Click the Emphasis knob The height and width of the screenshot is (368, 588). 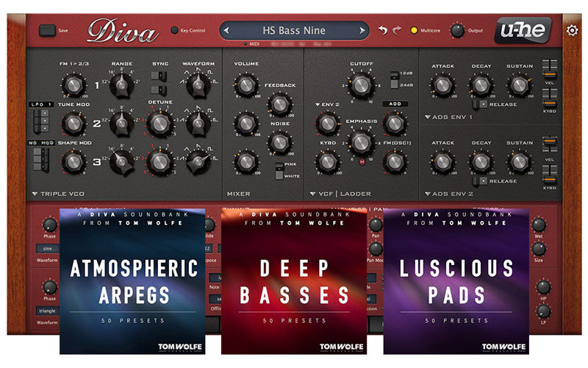[361, 142]
